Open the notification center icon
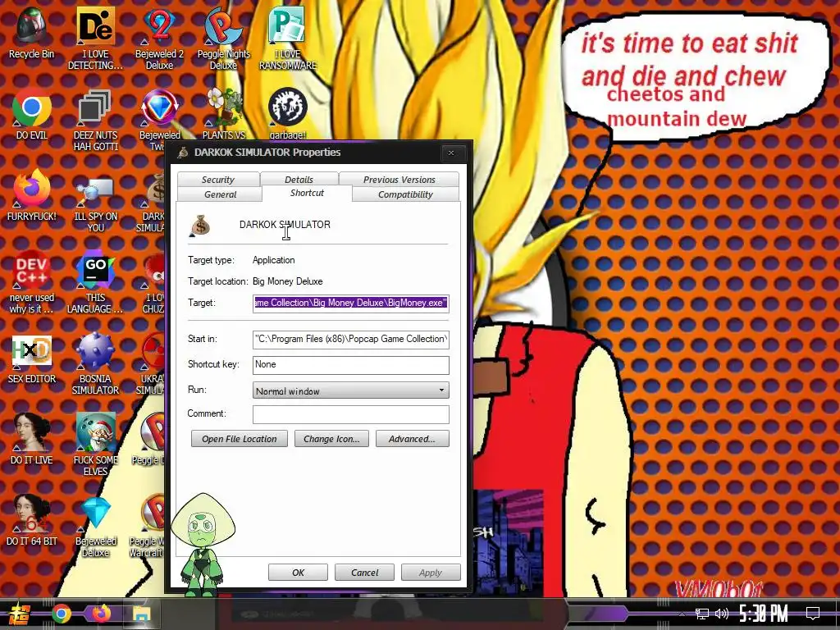Screen dimensions: 840x630 [x=813, y=614]
